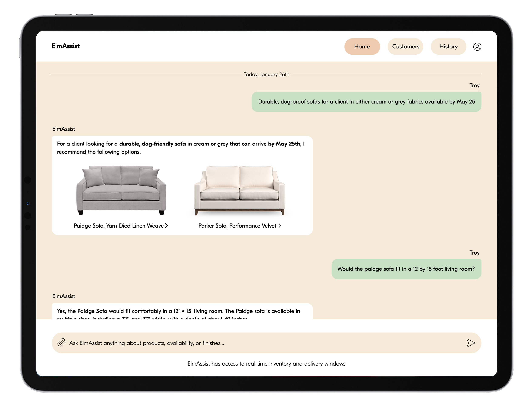
Task: Open Parker Sofa, Performance Velvet link
Action: [237, 226]
